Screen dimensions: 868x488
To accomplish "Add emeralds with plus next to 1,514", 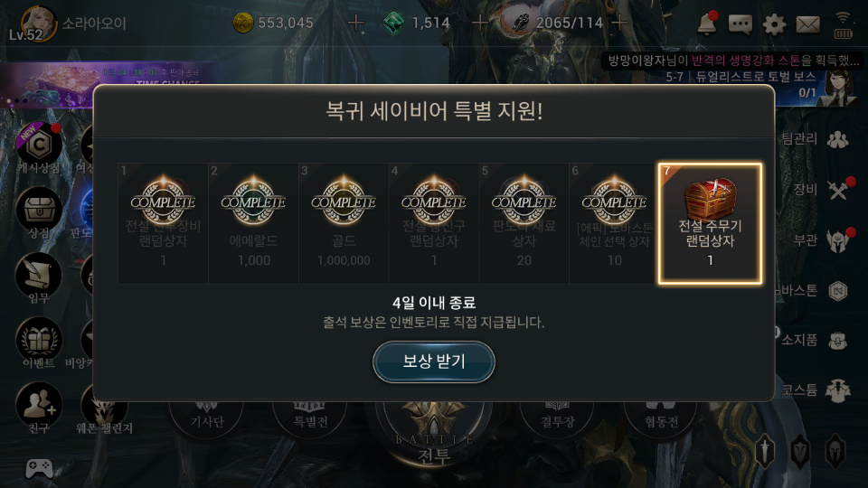I will tap(480, 23).
